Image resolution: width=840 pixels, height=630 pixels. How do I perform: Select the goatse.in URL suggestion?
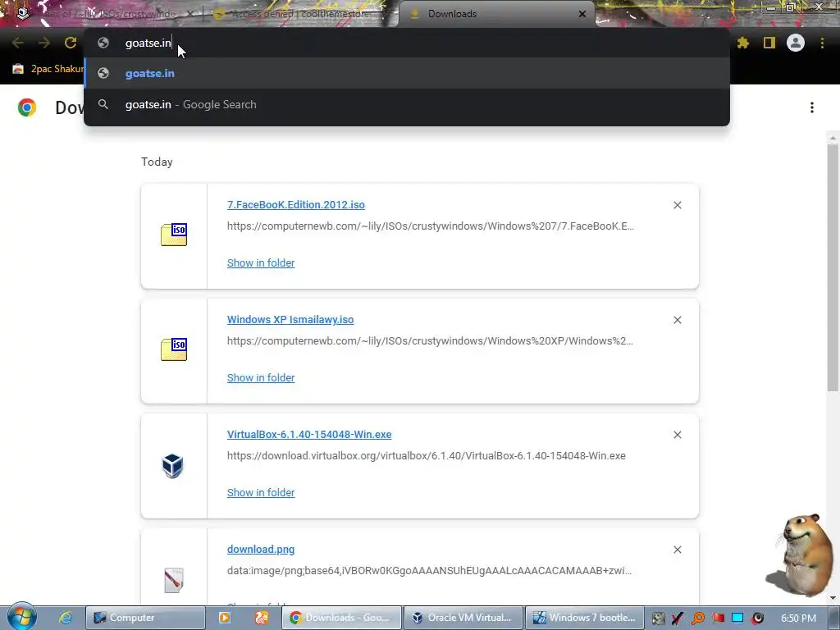(407, 73)
